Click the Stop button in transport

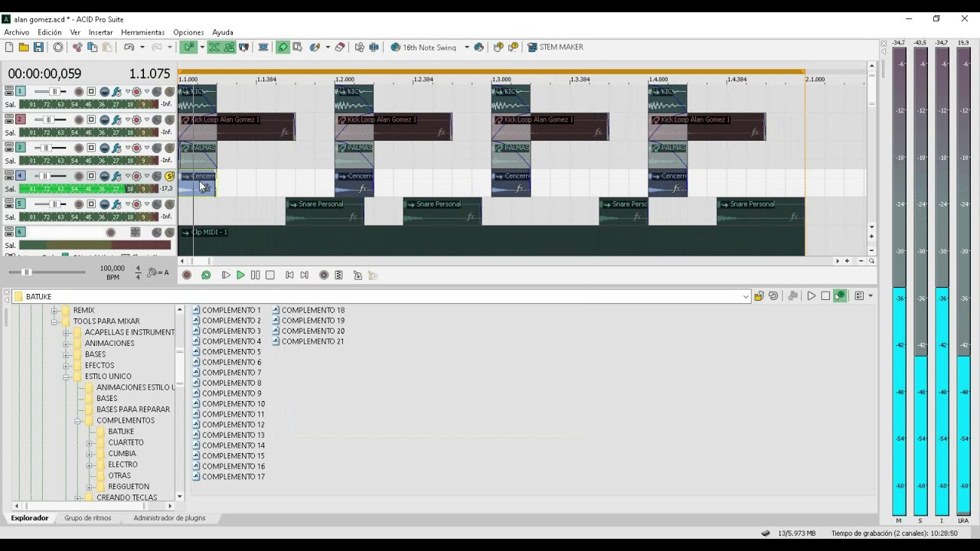[x=269, y=275]
